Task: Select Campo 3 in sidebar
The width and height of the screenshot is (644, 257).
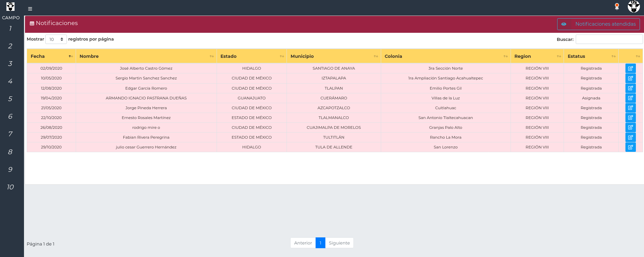Action: pos(10,64)
